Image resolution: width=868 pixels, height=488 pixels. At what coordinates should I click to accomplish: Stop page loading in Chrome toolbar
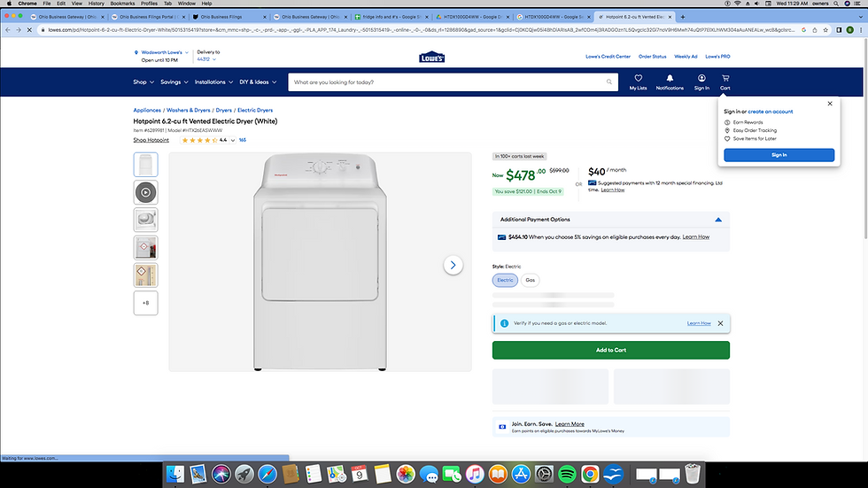pos(29,30)
